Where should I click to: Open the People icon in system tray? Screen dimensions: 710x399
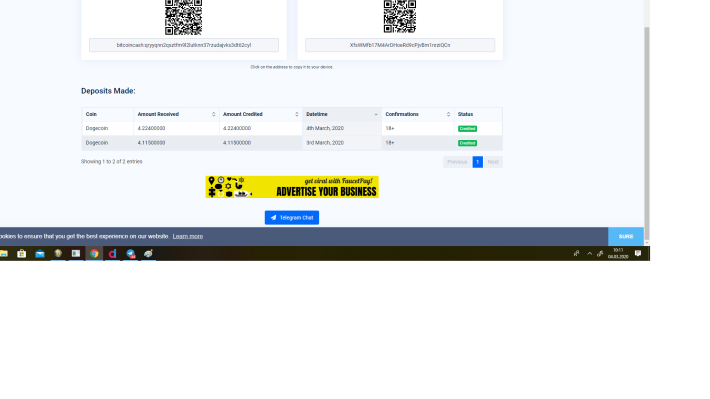(576, 254)
